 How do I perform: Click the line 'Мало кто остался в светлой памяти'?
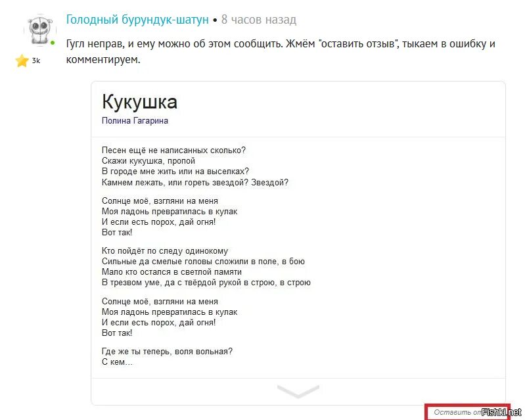[171, 271]
